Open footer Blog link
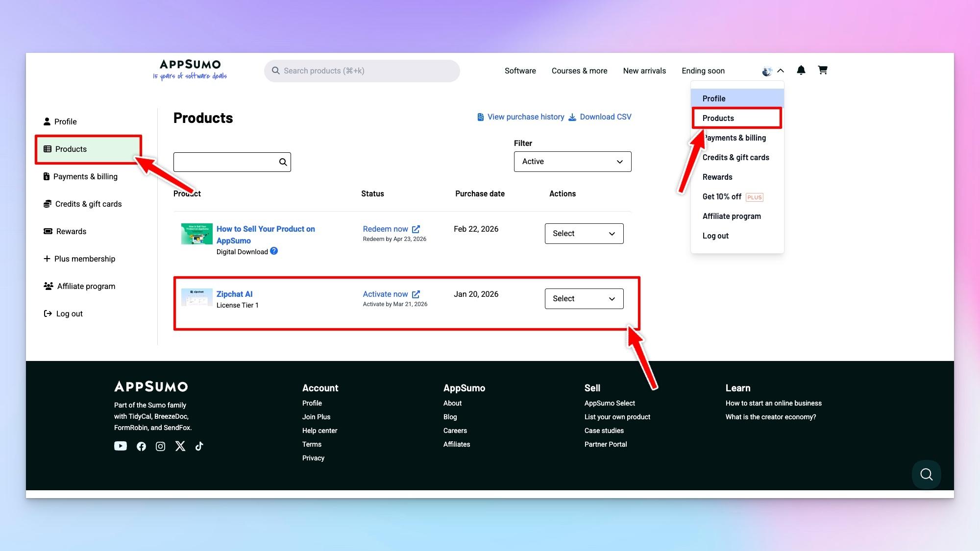Viewport: 980px width, 551px height. tap(450, 417)
